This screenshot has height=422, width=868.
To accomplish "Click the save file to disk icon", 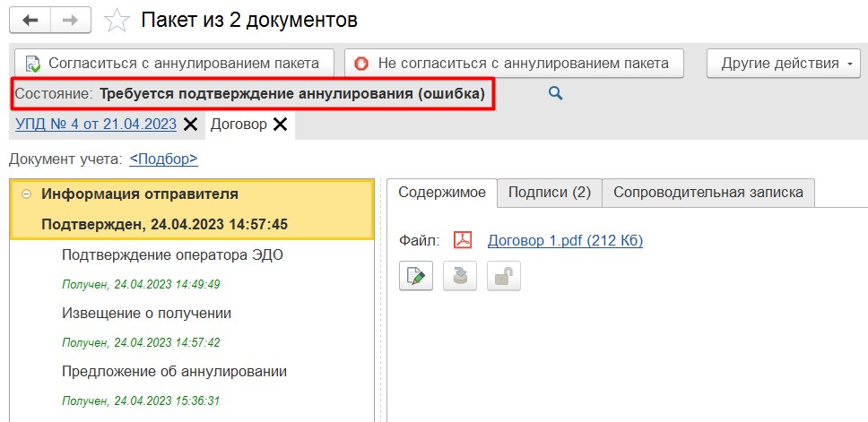I will [460, 276].
